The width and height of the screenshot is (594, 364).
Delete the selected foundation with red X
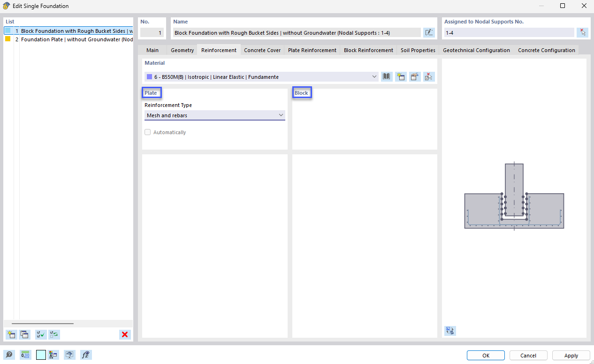coord(125,334)
